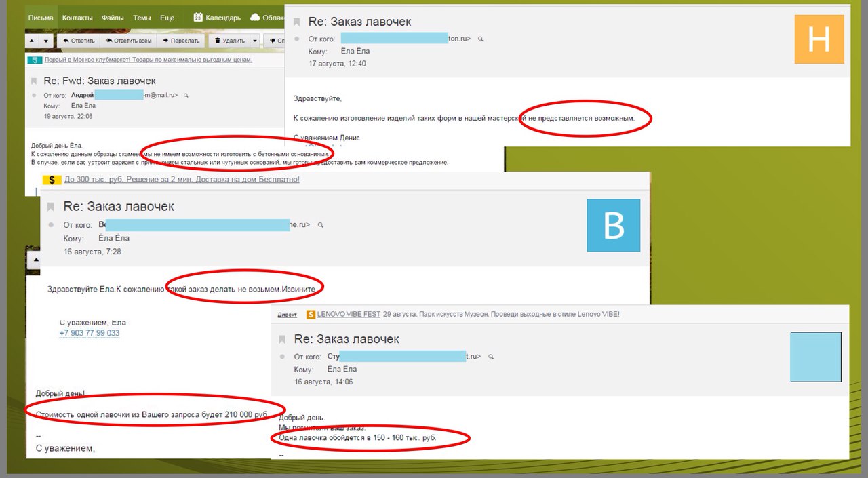This screenshot has height=478, width=868.
Task: Click the Ответить reply button
Action: [78, 41]
